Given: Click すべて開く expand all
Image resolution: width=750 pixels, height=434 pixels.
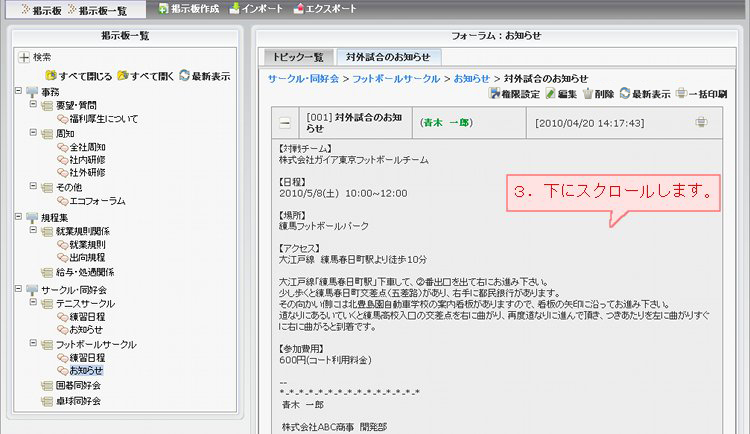Looking at the screenshot, I should (145, 76).
